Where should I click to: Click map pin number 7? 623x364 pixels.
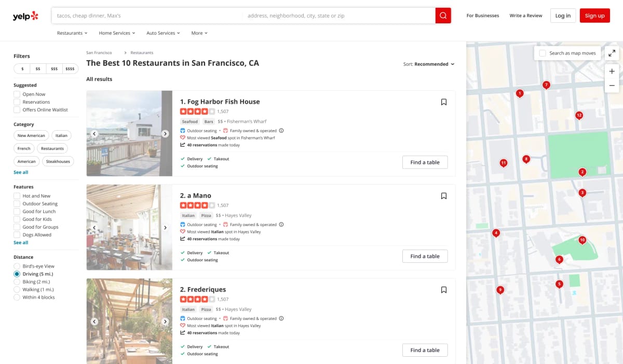546,85
